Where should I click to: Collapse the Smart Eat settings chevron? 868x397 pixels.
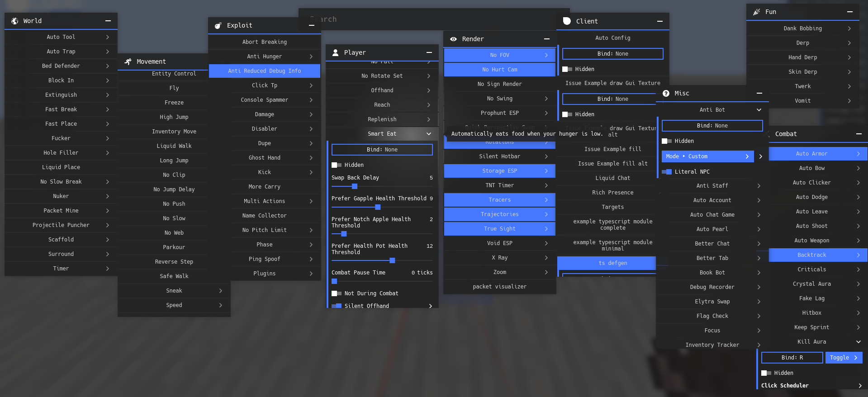(428, 134)
